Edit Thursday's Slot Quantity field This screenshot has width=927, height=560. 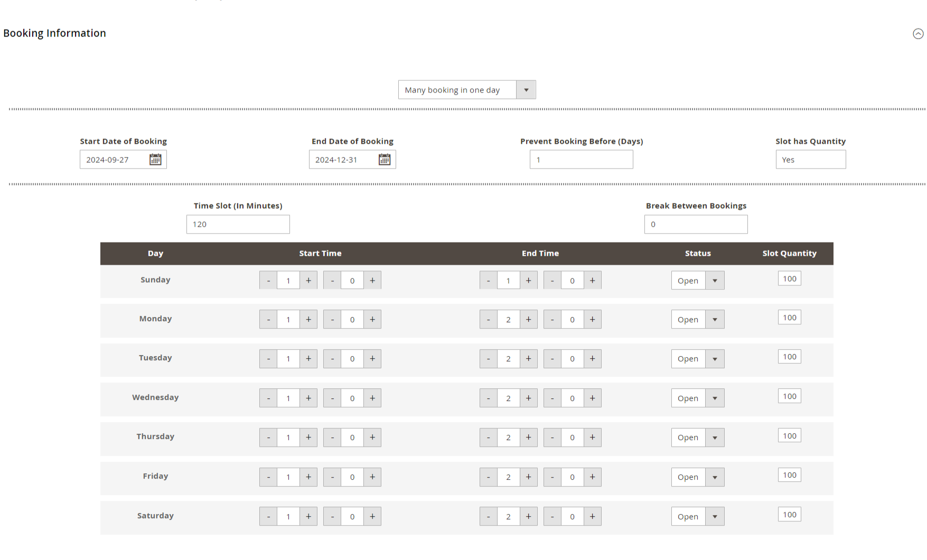coord(790,435)
